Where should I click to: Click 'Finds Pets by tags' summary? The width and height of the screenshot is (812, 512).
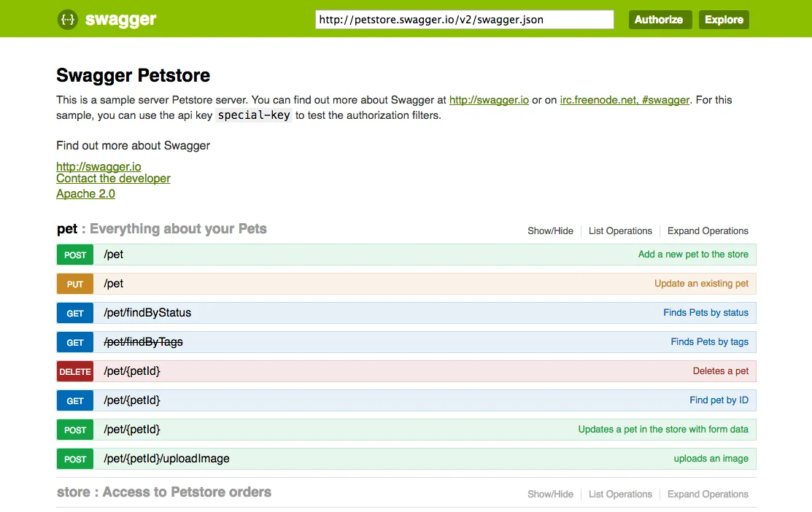coord(709,341)
